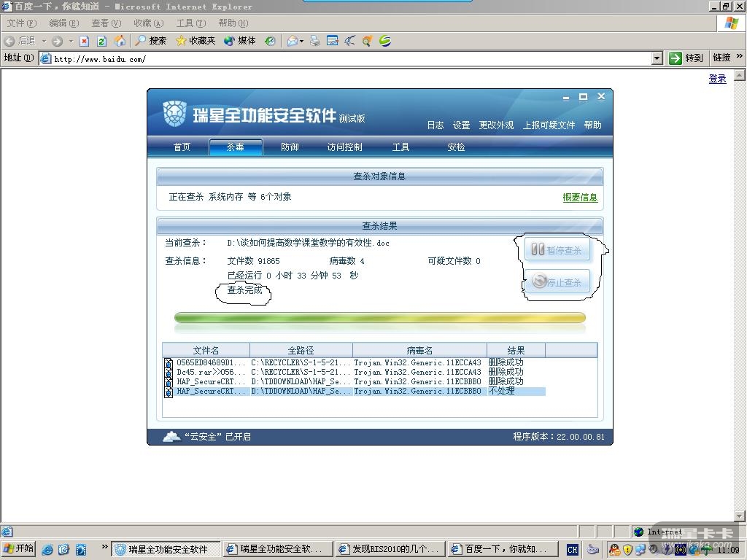Launch Internet Explorer from quick launch
Screen dimensions: 747x560
point(47,550)
